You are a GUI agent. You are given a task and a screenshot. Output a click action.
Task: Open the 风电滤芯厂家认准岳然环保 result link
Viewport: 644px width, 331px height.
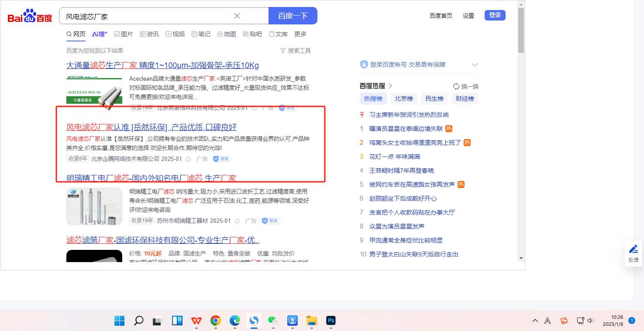[151, 127]
